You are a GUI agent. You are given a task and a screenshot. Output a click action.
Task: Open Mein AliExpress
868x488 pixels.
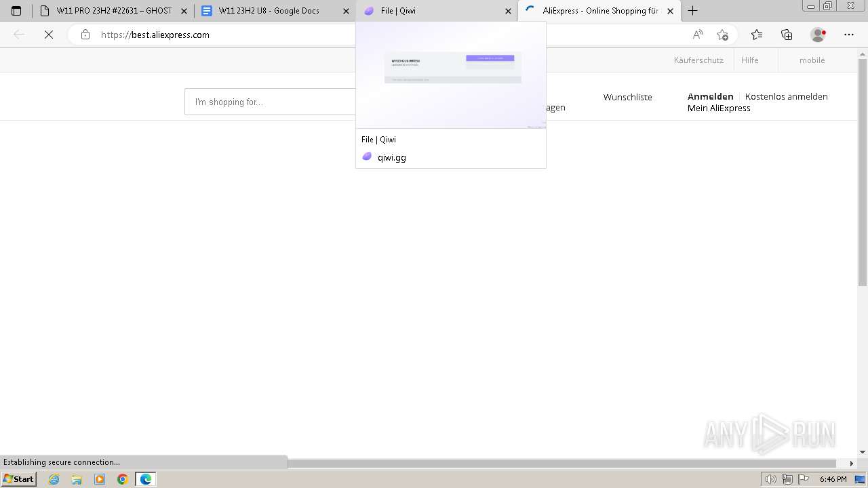tap(719, 108)
